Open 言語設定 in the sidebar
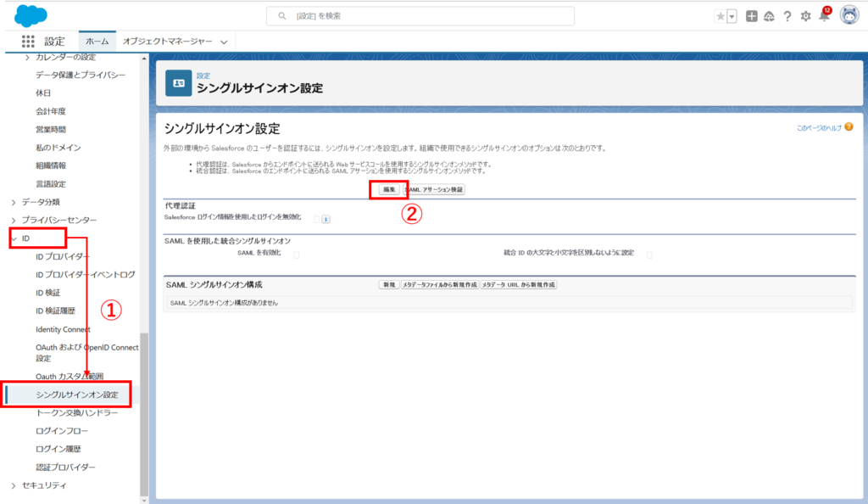 (x=51, y=184)
